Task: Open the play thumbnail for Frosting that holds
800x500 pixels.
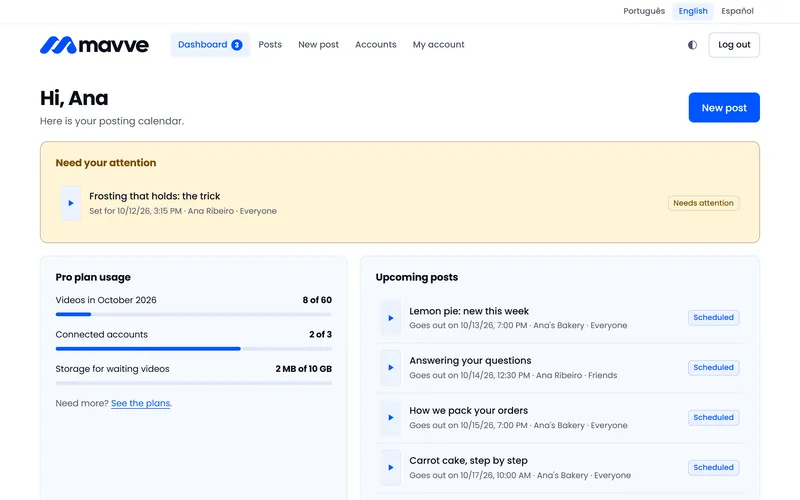Action: tap(70, 203)
